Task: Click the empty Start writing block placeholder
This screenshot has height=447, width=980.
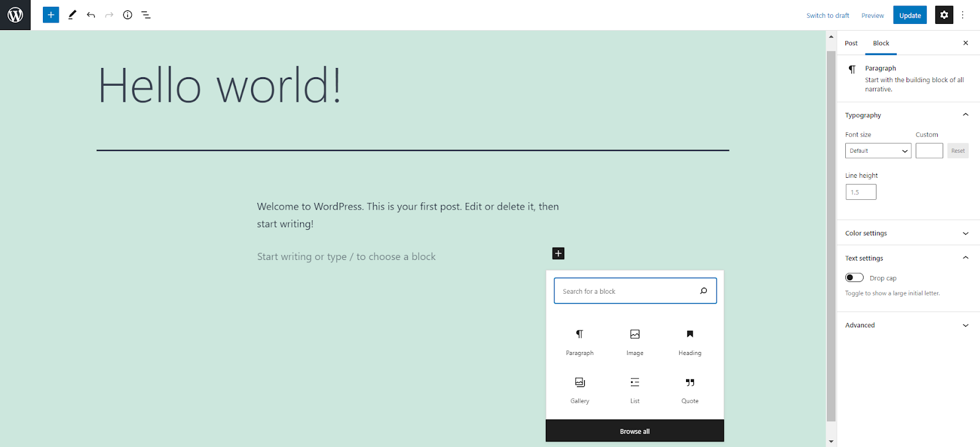Action: 346,256
